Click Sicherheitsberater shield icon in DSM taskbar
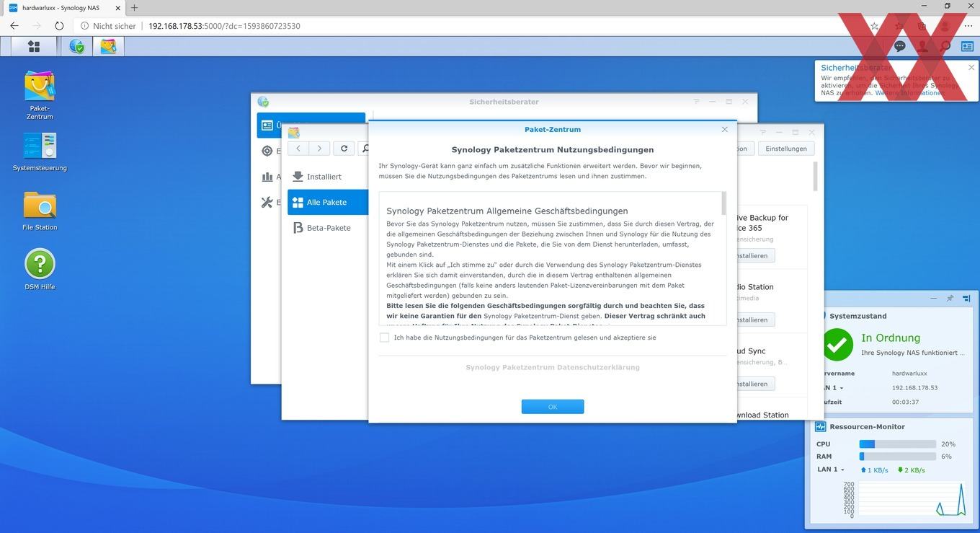This screenshot has width=980, height=533. (x=77, y=46)
